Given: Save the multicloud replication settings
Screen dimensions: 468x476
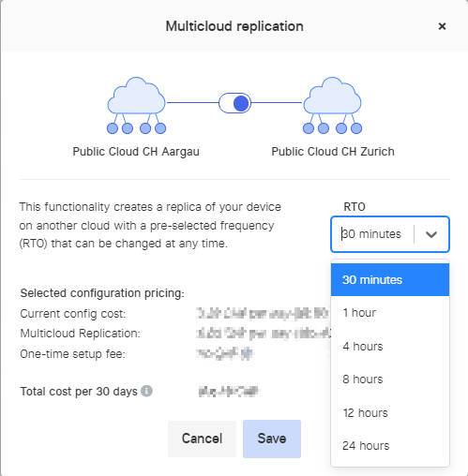Looking at the screenshot, I should pyautogui.click(x=272, y=439).
